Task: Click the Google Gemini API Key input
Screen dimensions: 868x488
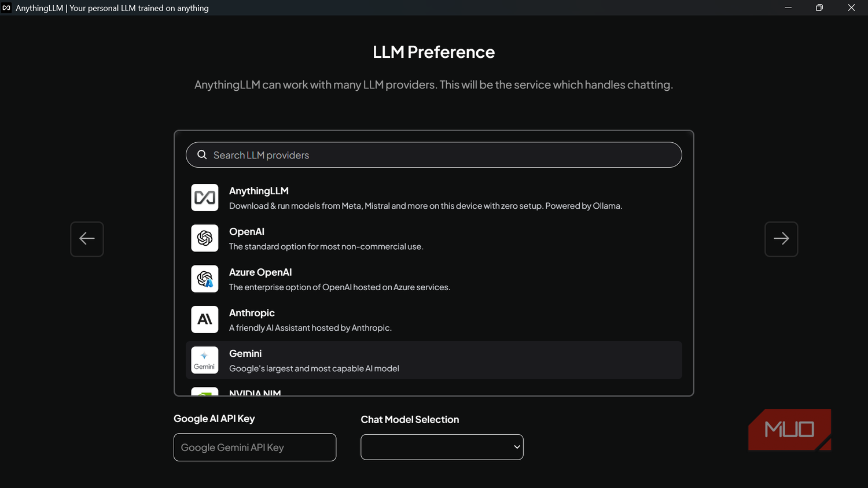Action: (255, 447)
